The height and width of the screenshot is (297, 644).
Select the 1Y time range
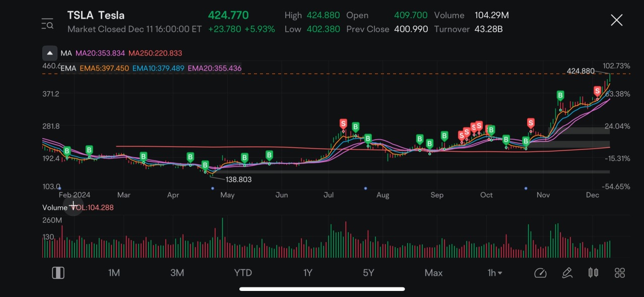click(x=308, y=273)
